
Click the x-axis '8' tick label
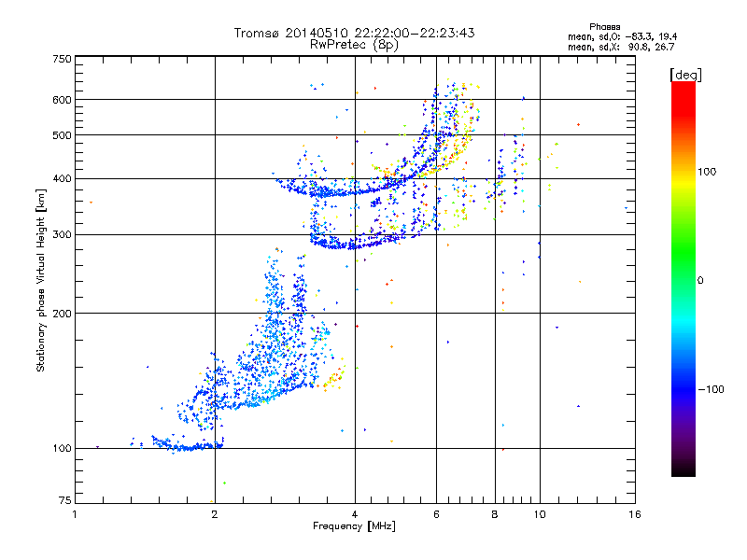495,514
